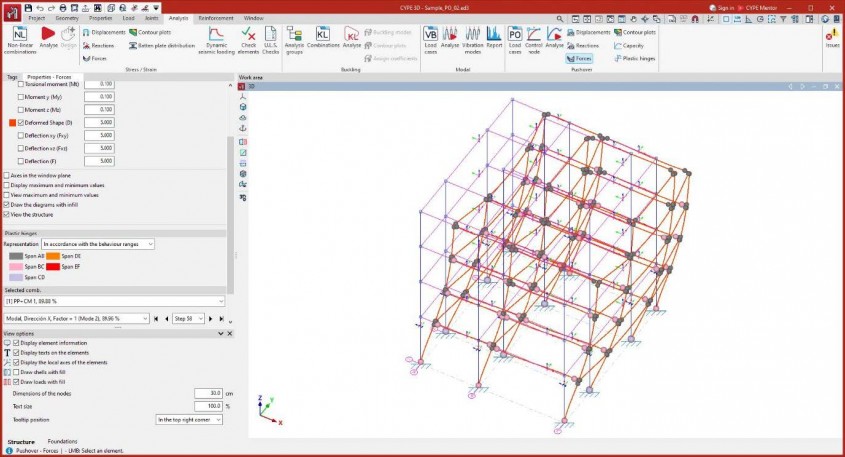Open Pushover Load cases (PO)

(515, 40)
